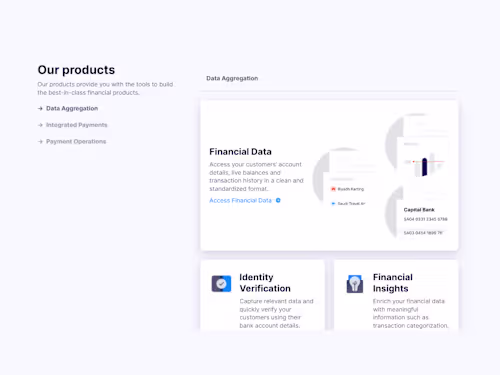Select Payment Operations in product list
Screen dimensions: 500x375
76,142
